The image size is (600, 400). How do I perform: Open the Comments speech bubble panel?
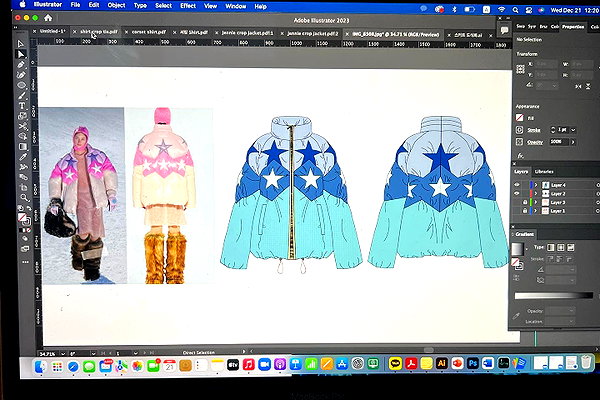pyautogui.click(x=504, y=30)
